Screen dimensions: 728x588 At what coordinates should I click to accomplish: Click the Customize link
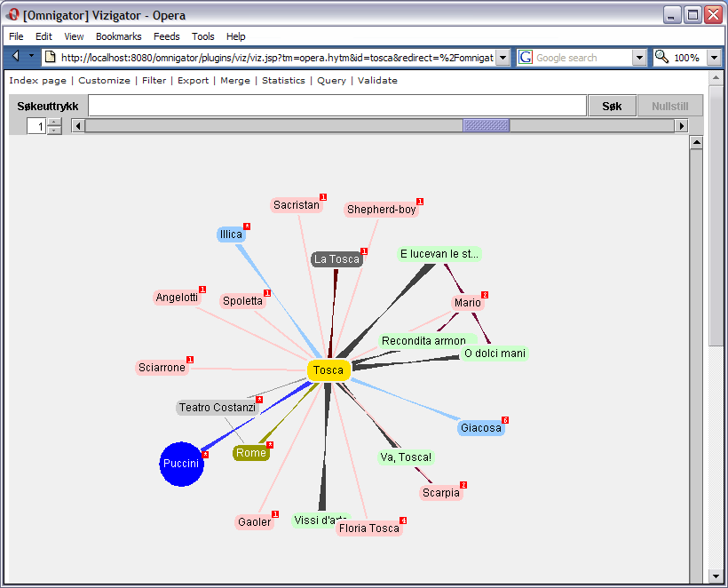tap(104, 80)
